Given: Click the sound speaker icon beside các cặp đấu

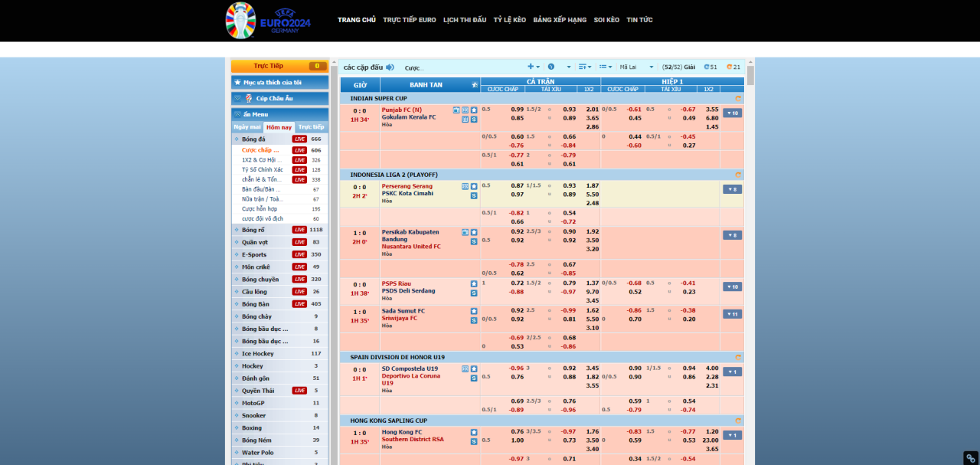Looking at the screenshot, I should pos(390,67).
